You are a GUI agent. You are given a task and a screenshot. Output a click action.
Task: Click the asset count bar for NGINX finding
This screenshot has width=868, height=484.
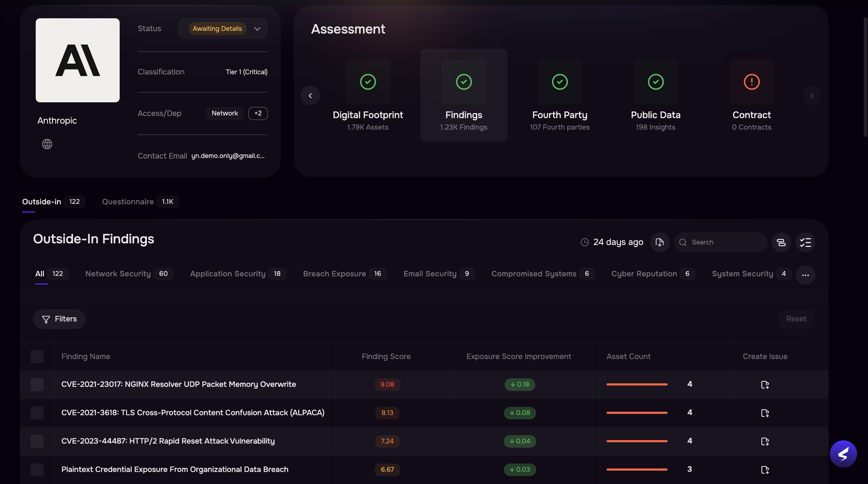pos(637,384)
